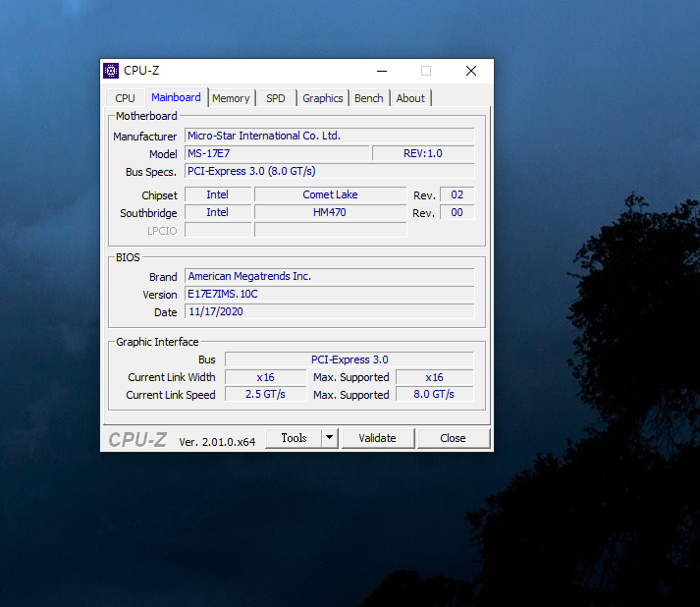700x607 pixels.
Task: Click the HM470 southbridge field
Action: pos(330,212)
